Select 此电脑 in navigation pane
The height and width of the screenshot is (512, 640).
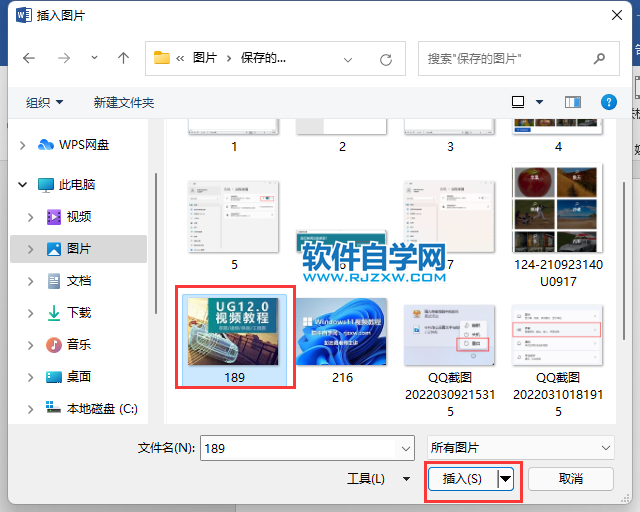[67, 185]
